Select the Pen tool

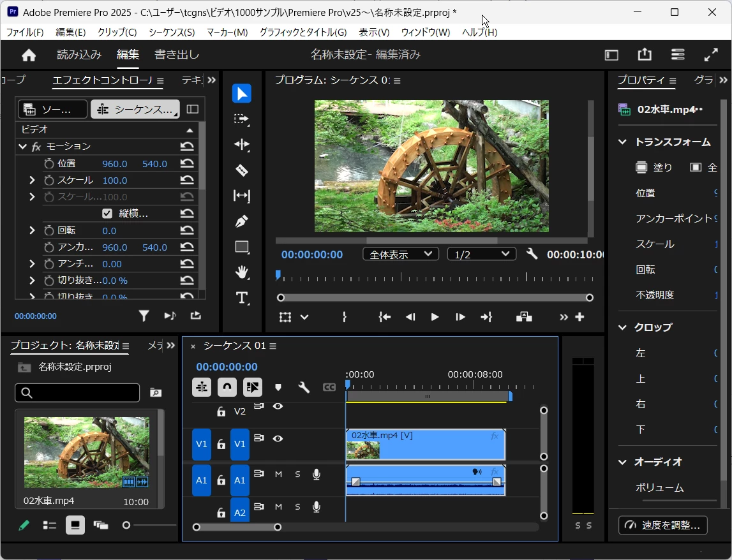tap(241, 221)
